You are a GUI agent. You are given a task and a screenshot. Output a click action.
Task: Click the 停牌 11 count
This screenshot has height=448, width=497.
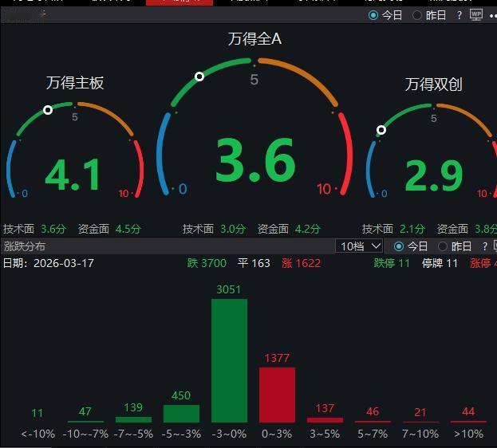pyautogui.click(x=440, y=263)
